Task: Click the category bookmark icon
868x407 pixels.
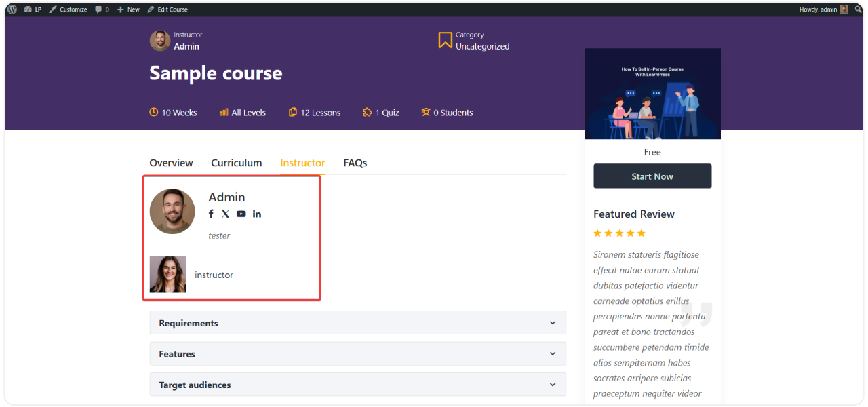Action: pos(445,40)
